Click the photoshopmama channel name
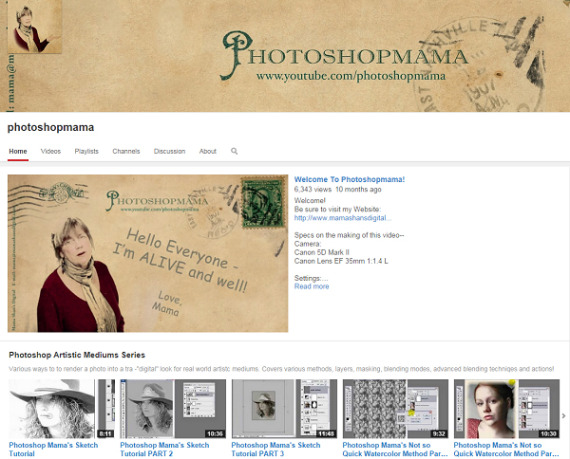This screenshot has height=459, width=570. click(x=51, y=127)
